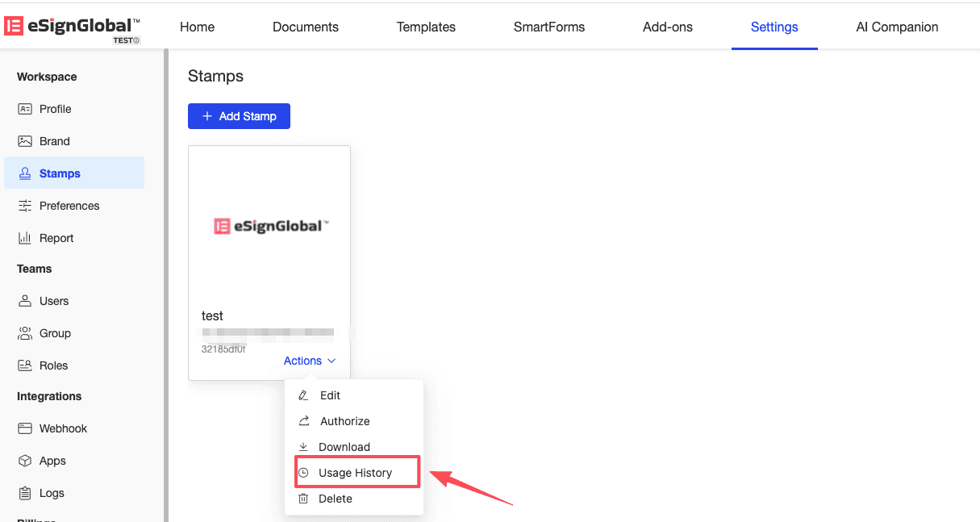Switch to the Templates tab
980x522 pixels.
click(426, 27)
